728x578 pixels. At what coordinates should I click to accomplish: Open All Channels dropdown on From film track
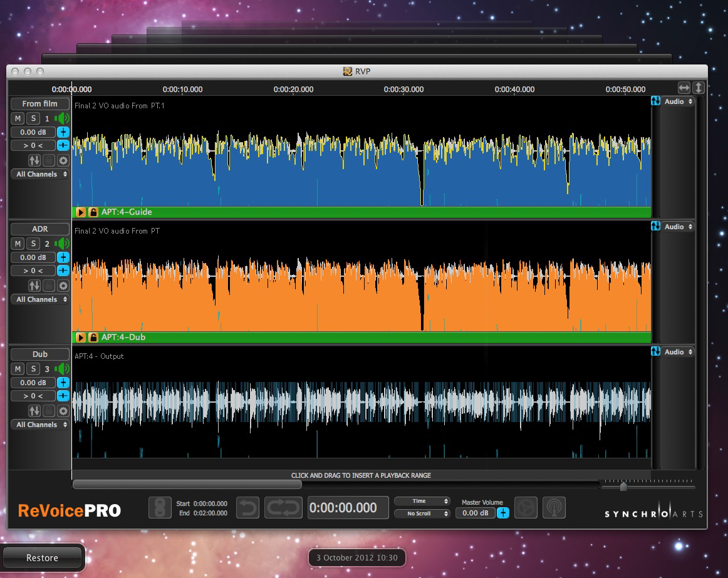pos(40,174)
